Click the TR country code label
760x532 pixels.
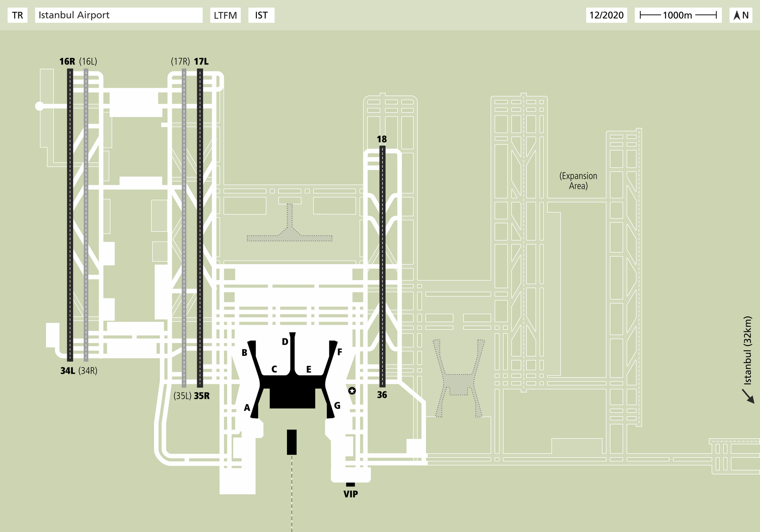17,15
